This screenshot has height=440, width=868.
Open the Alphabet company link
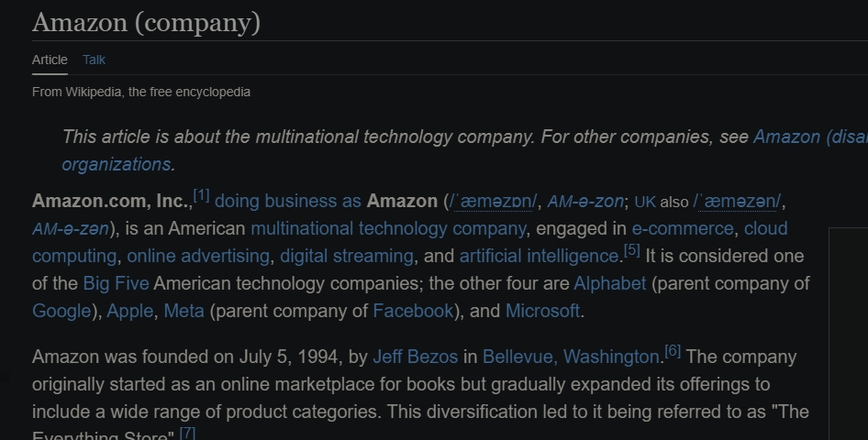click(609, 283)
